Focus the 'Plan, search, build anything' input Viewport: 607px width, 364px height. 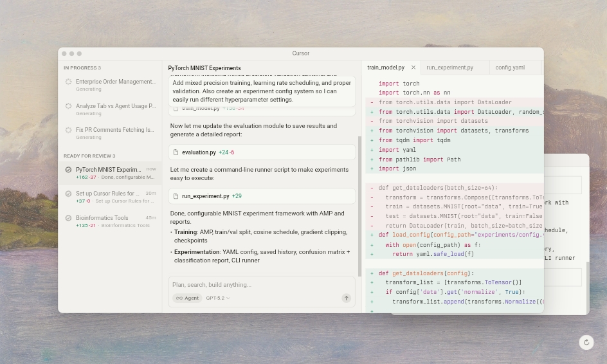click(257, 284)
